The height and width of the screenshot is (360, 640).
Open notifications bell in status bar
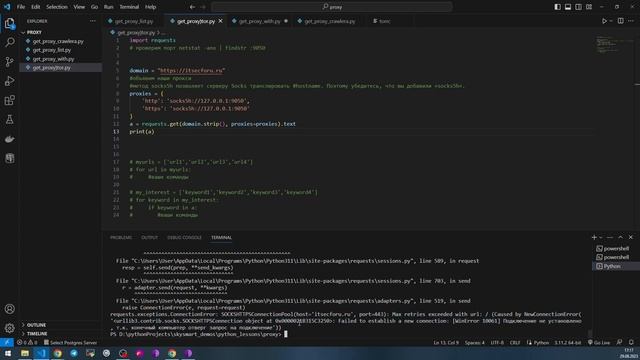[631, 342]
